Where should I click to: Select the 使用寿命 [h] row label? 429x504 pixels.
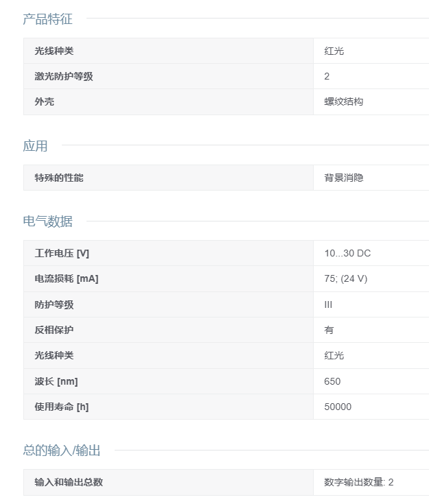coord(62,407)
